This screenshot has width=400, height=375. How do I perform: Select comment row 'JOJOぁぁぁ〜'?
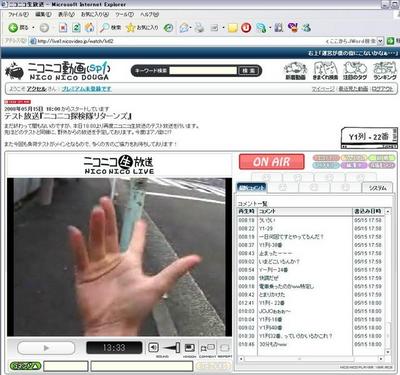(x=311, y=311)
